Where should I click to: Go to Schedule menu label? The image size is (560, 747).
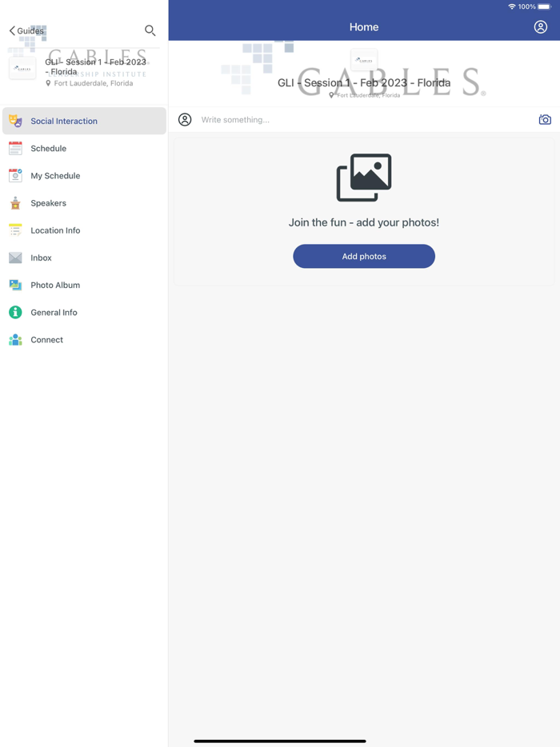[49, 148]
